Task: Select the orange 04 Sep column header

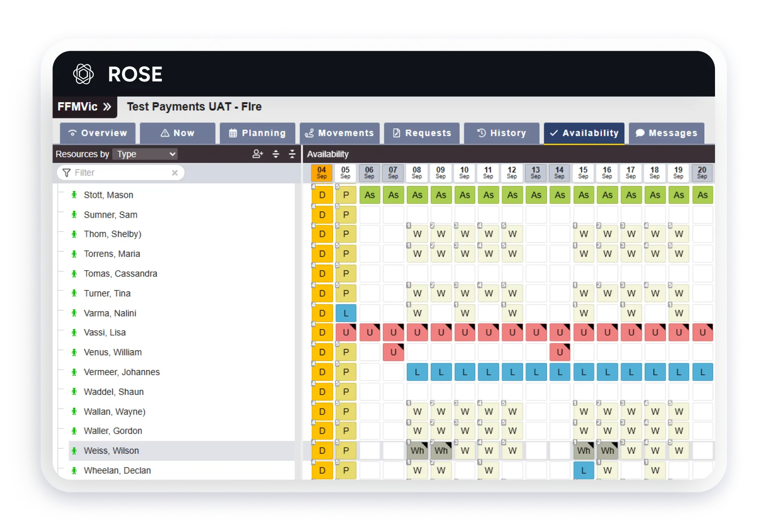Action: coord(322,173)
